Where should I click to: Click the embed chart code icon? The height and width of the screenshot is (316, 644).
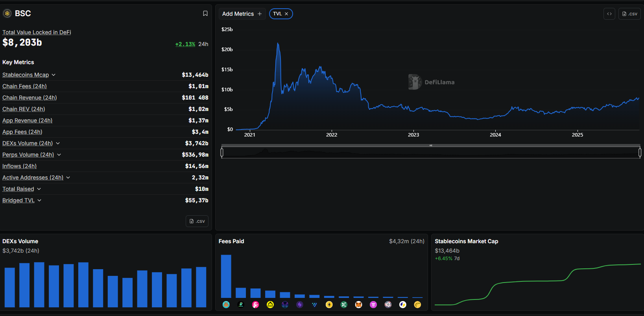click(x=609, y=14)
